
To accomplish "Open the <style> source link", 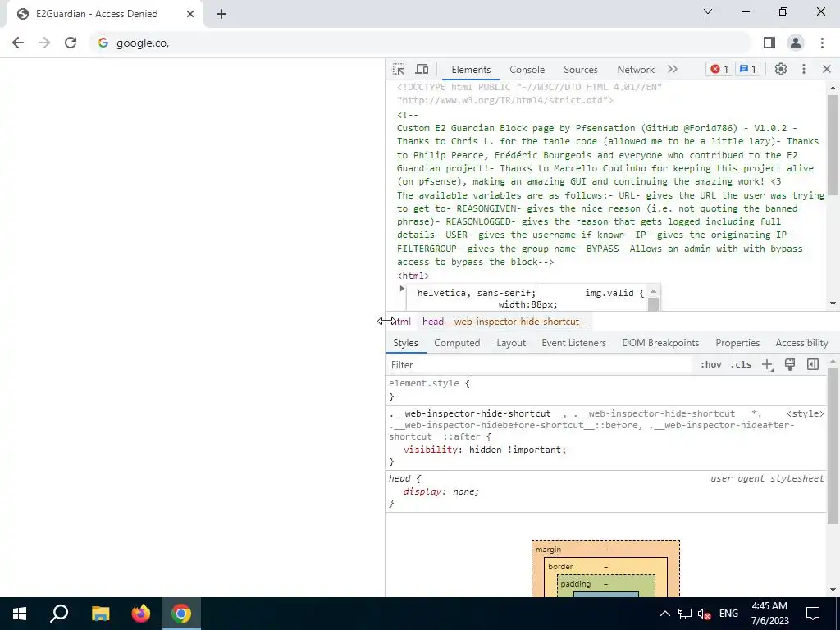I will pyautogui.click(x=806, y=413).
